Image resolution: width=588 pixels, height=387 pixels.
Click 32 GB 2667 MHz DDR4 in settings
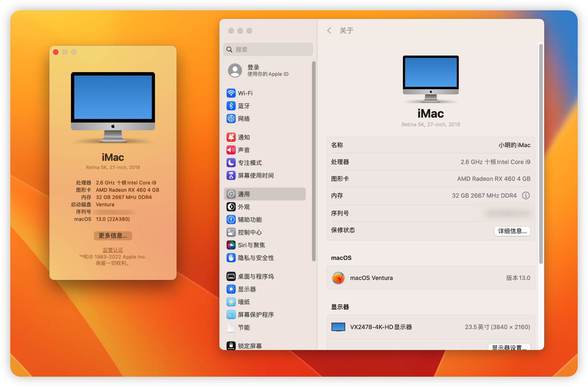[484, 196]
